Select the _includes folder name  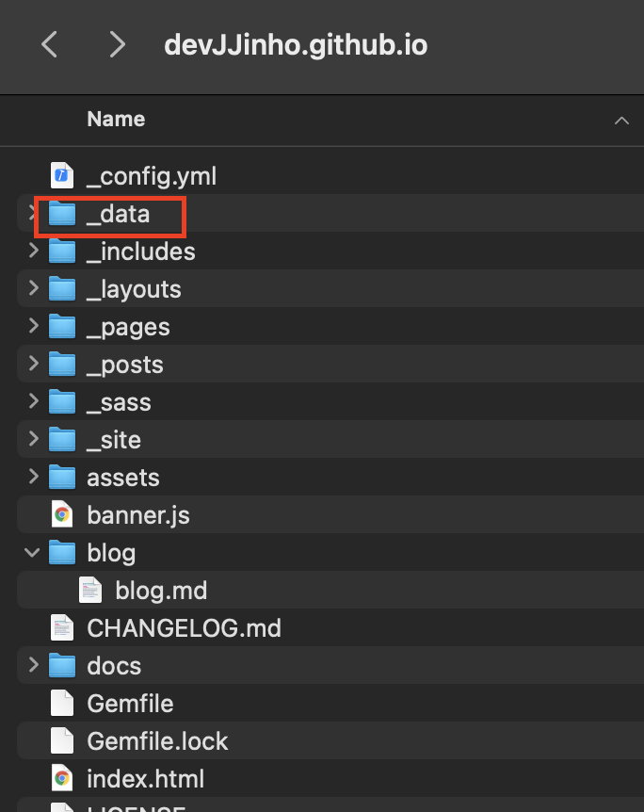click(x=141, y=252)
